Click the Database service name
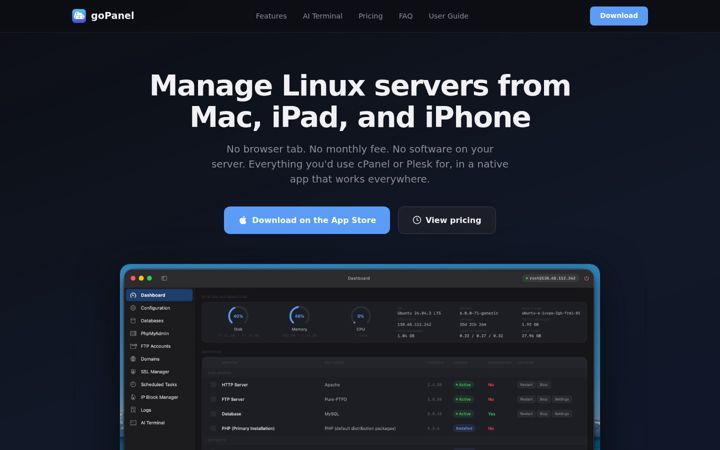The image size is (720, 450). point(231,414)
